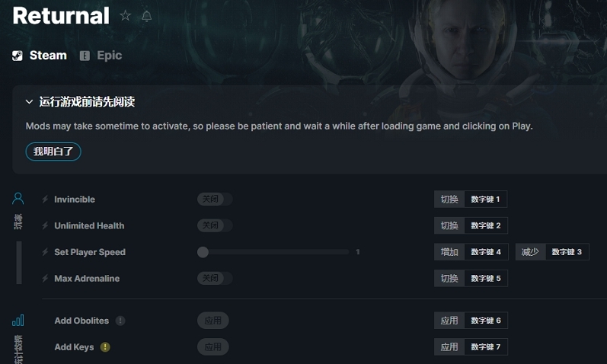Screen dimensions: 607x364
Task: Switch to the Epic tab
Action: 101,56
